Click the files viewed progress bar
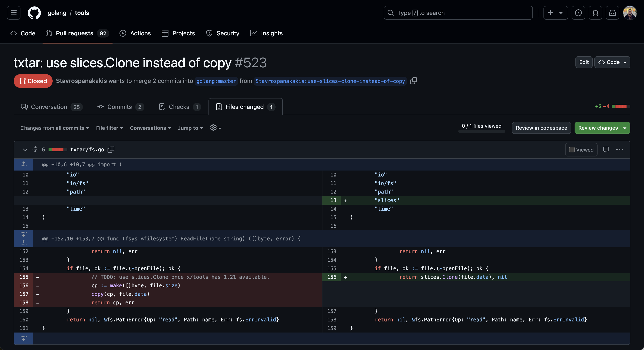 (x=481, y=132)
